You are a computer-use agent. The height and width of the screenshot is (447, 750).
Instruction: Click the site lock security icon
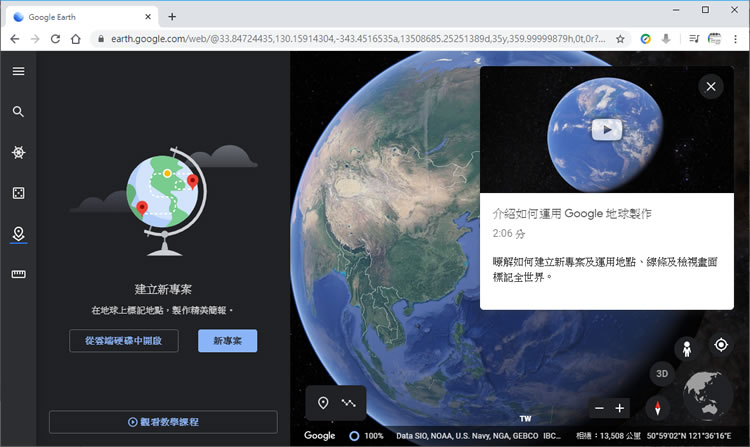click(x=101, y=39)
